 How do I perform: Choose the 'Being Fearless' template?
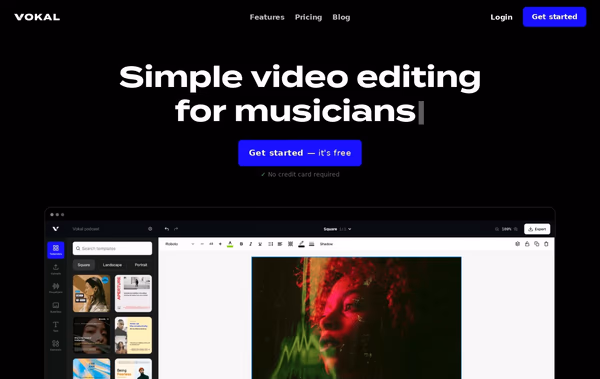tap(133, 369)
